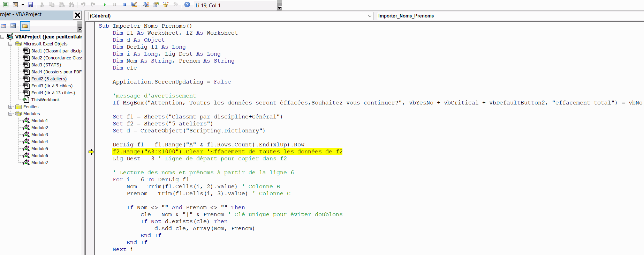Select Module7 in the tree
Image resolution: width=644 pixels, height=255 pixels.
coord(40,162)
